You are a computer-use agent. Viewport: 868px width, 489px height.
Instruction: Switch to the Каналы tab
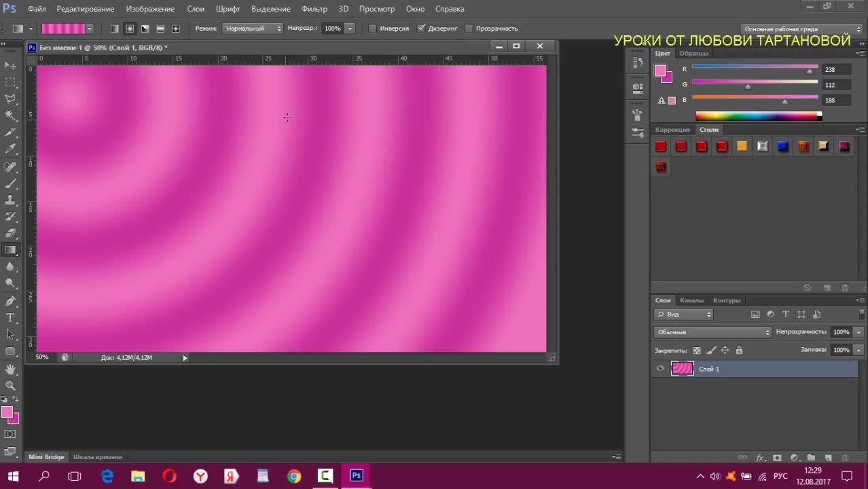coord(691,300)
